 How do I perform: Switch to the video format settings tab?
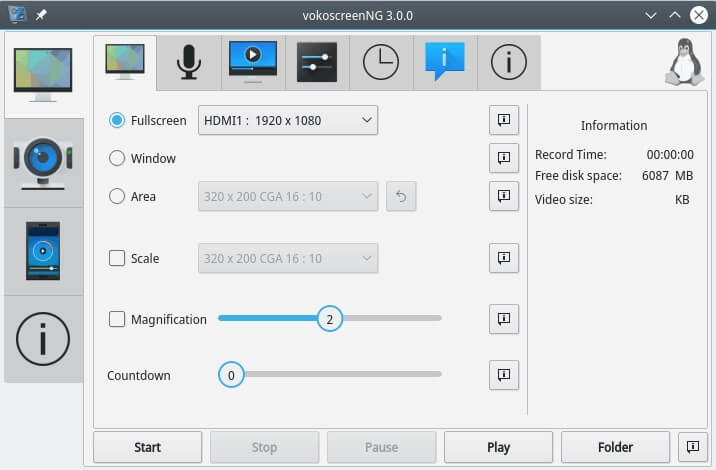point(253,63)
